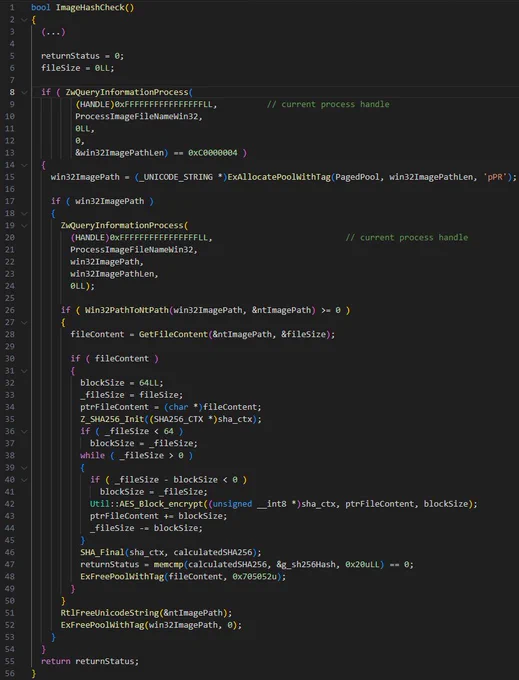Click '_fileSize -= blockSize;' on line 44
The height and width of the screenshot is (680, 519).
pos(146,528)
